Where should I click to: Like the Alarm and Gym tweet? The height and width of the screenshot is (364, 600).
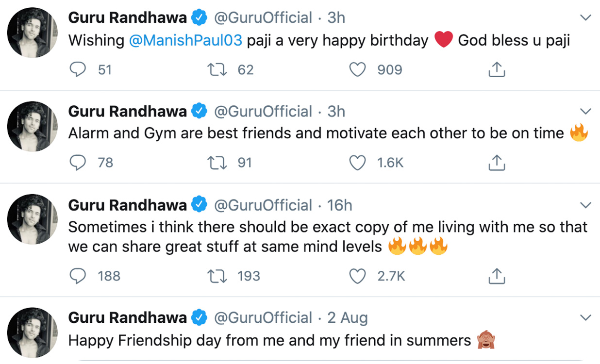coord(358,163)
